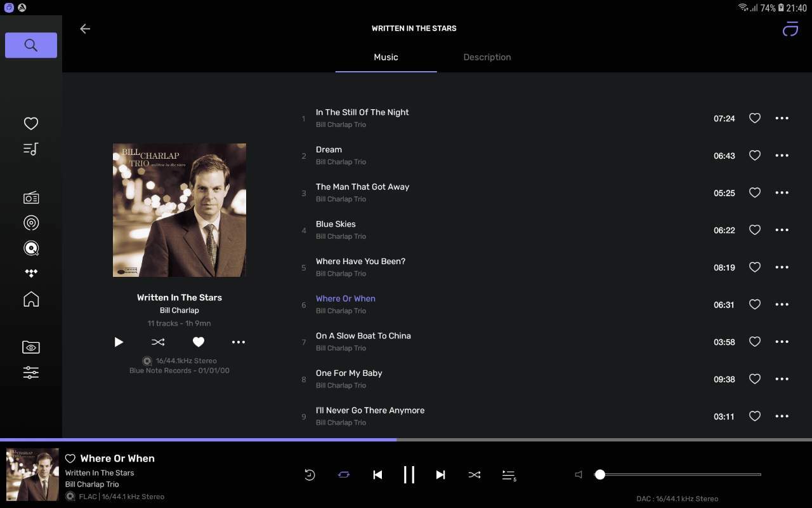This screenshot has height=508, width=812.
Task: Favorite the now-playing track in player bar
Action: click(70, 458)
